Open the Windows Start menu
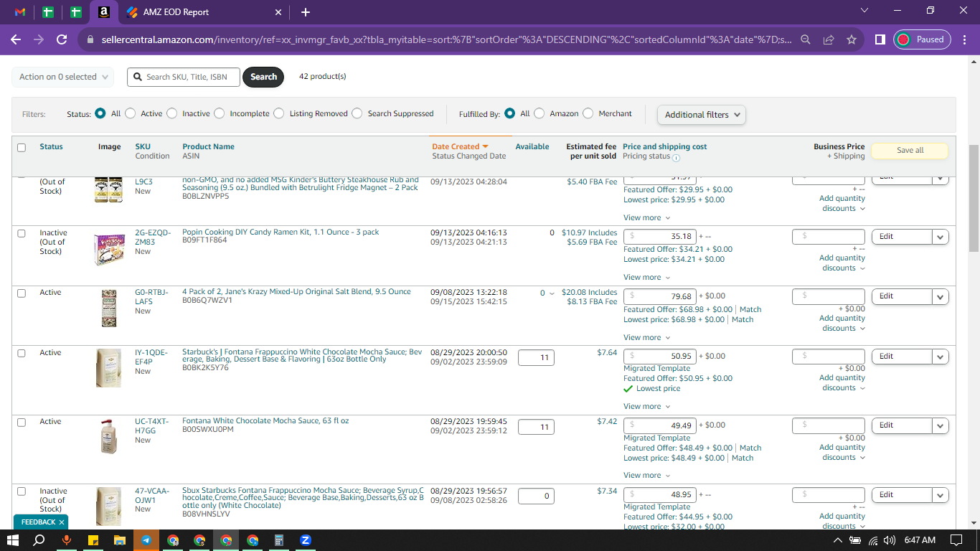This screenshot has width=980, height=551. click(13, 540)
